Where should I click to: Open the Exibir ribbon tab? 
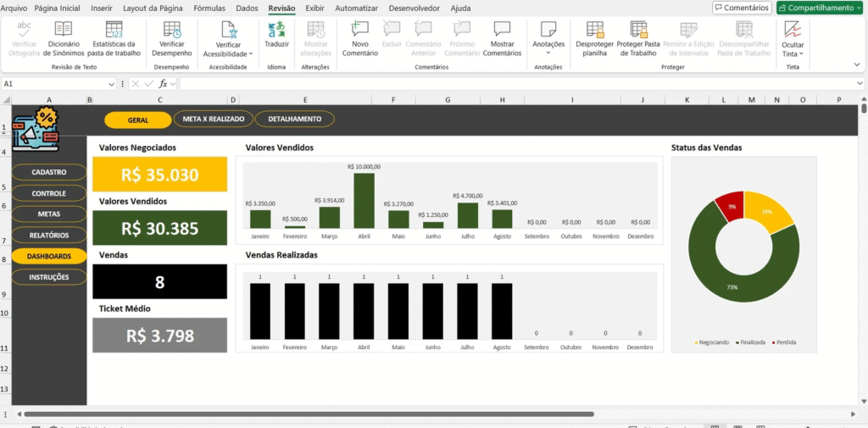(314, 8)
